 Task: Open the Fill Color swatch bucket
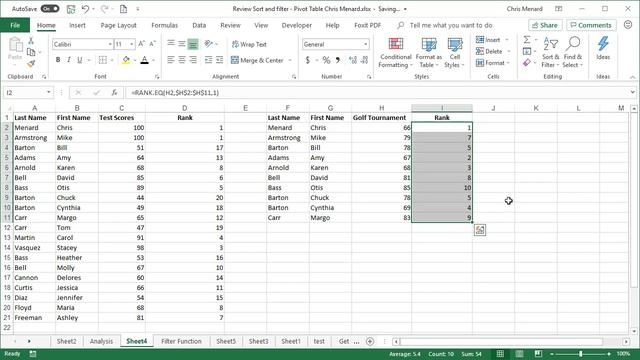pyautogui.click(x=126, y=60)
